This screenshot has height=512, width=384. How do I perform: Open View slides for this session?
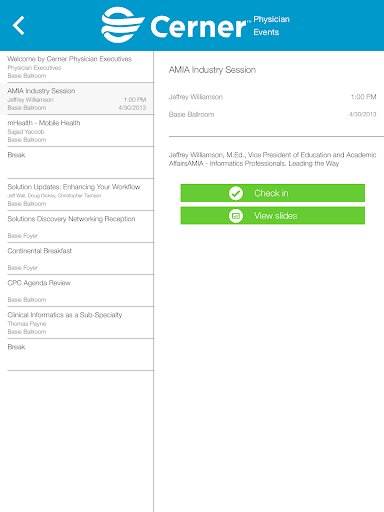pyautogui.click(x=273, y=216)
